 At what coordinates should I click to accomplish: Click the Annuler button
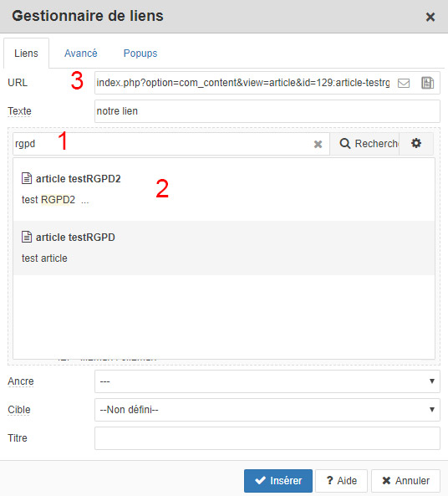click(x=405, y=481)
